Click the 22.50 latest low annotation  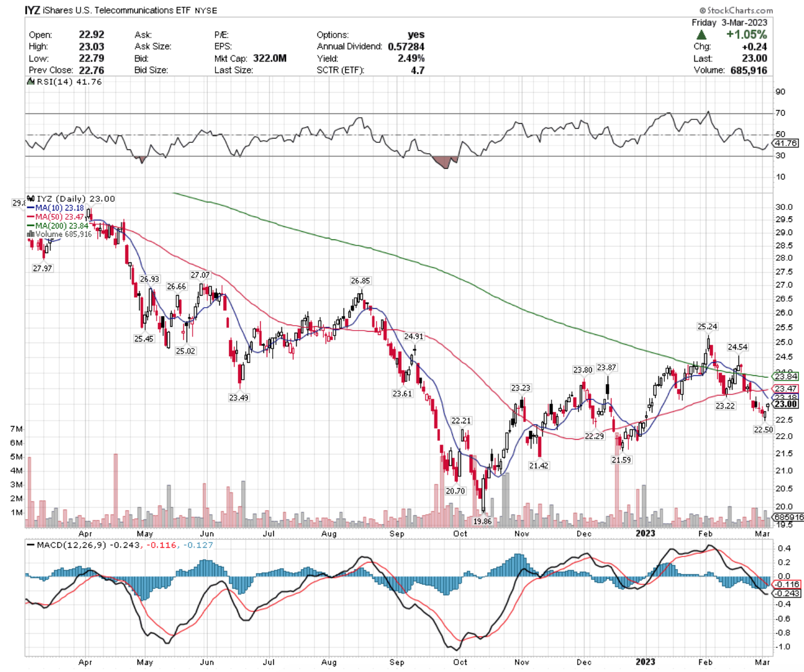tap(764, 430)
